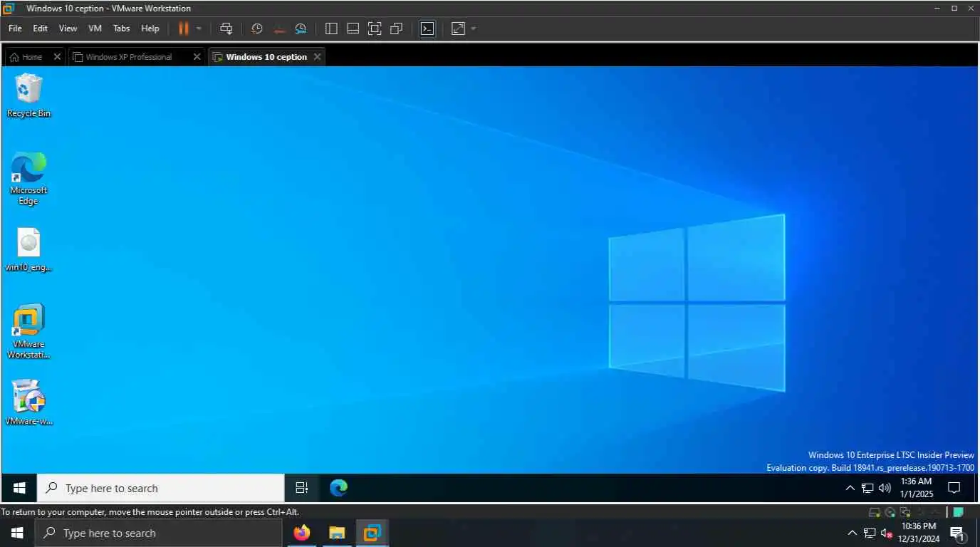Open the stretch guest dropdown arrow
Viewport: 980px width, 547px height.
(x=474, y=28)
